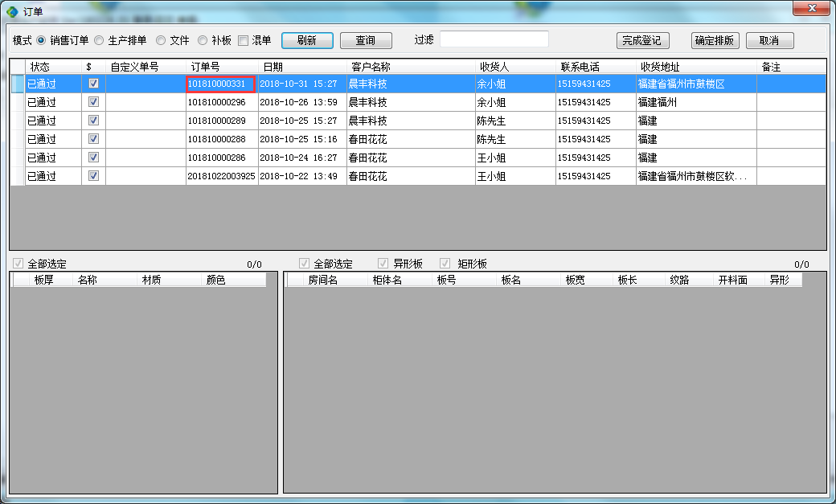Image resolution: width=836 pixels, height=504 pixels.
Task: Click the 完成登记 button
Action: (x=643, y=40)
